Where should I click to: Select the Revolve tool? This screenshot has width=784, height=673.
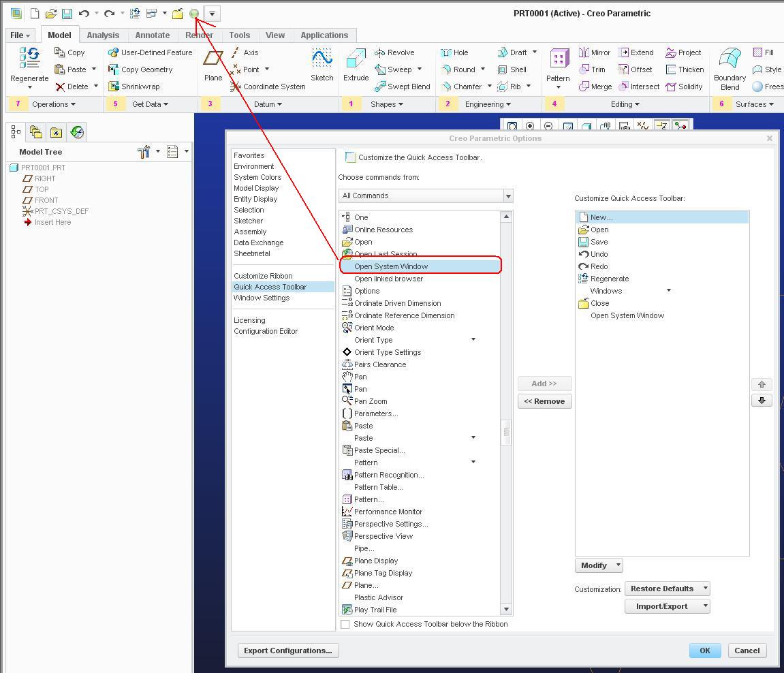pos(394,52)
